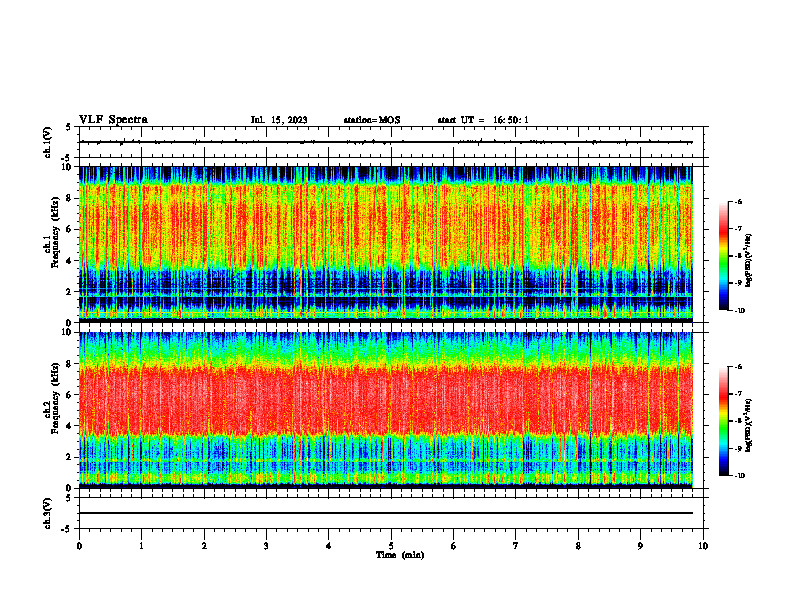Click time axis tick label "8"
The width and height of the screenshot is (792, 612).
click(578, 546)
